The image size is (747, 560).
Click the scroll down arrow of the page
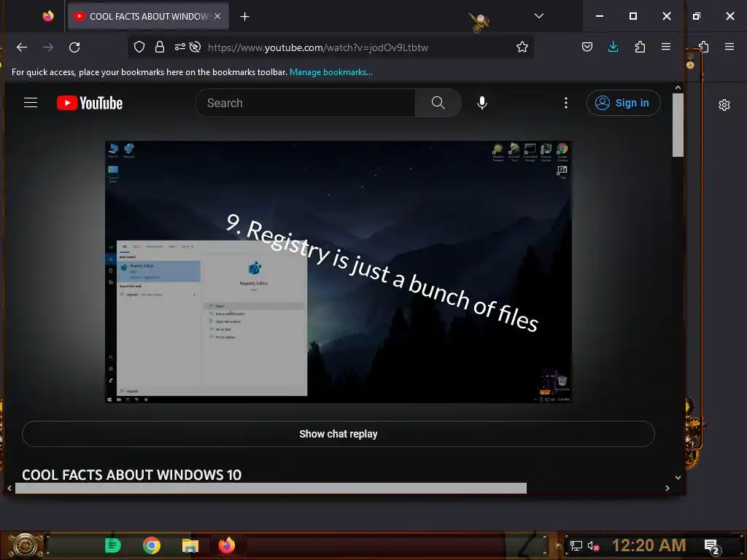678,477
